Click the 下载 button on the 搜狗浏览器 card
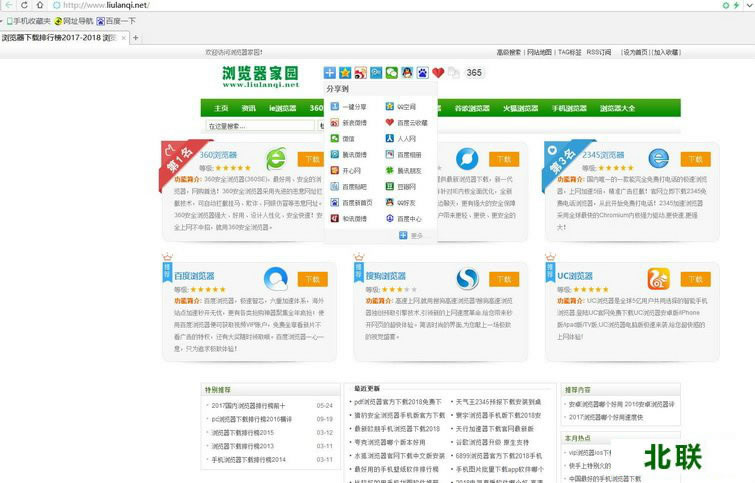The height and width of the screenshot is (483, 755). click(504, 279)
